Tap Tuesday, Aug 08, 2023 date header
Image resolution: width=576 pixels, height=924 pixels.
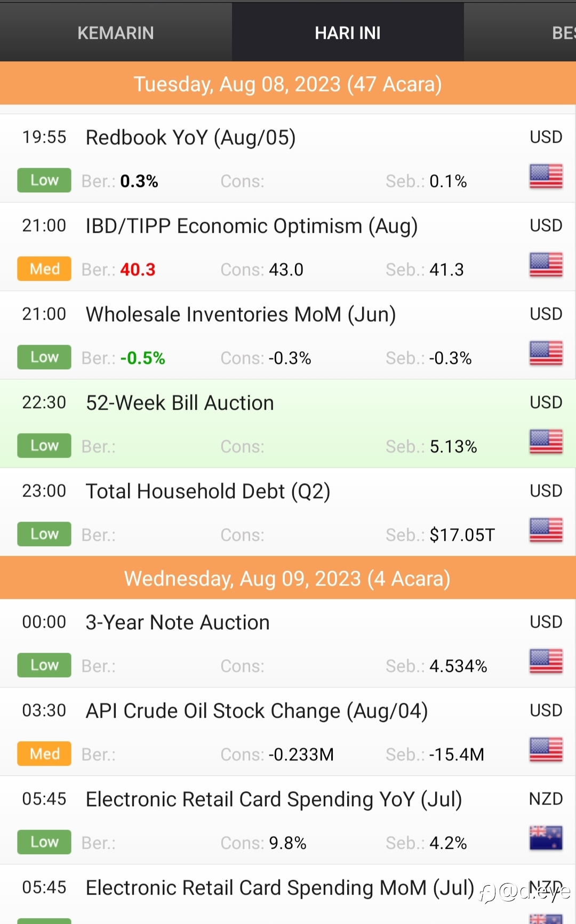[288, 84]
